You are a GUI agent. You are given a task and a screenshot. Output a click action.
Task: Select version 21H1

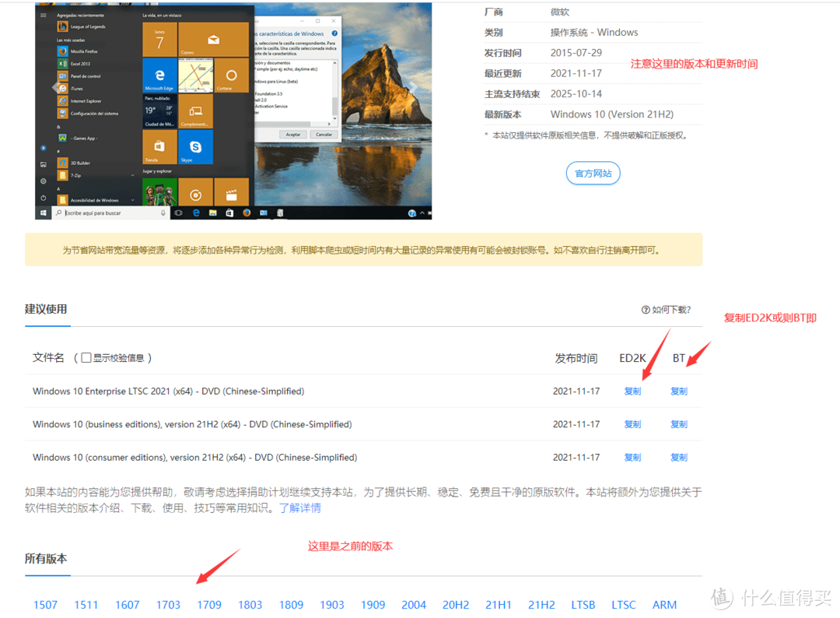click(499, 605)
